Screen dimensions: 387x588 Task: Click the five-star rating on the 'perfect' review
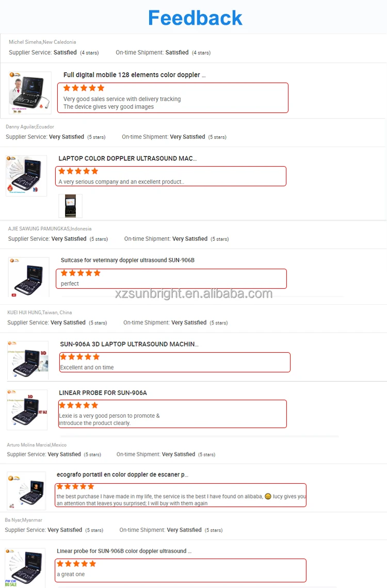[x=80, y=273]
